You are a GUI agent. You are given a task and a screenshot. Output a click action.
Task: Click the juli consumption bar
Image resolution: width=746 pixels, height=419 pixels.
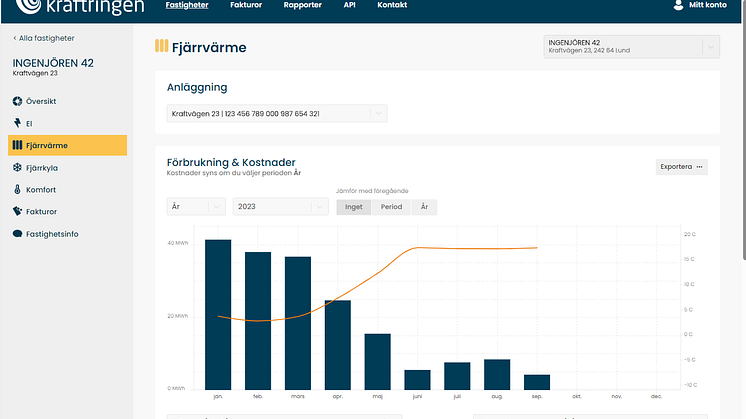pyautogui.click(x=457, y=376)
